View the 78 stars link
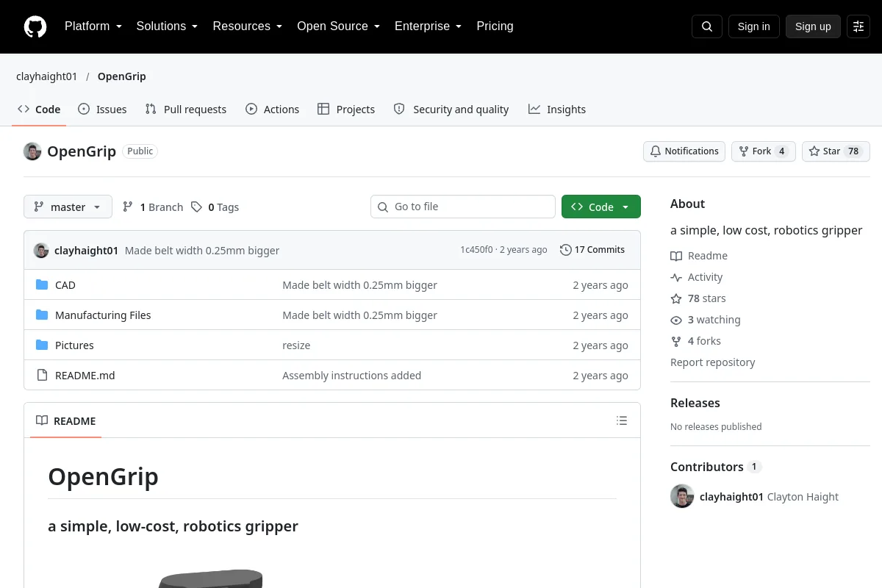 698,298
